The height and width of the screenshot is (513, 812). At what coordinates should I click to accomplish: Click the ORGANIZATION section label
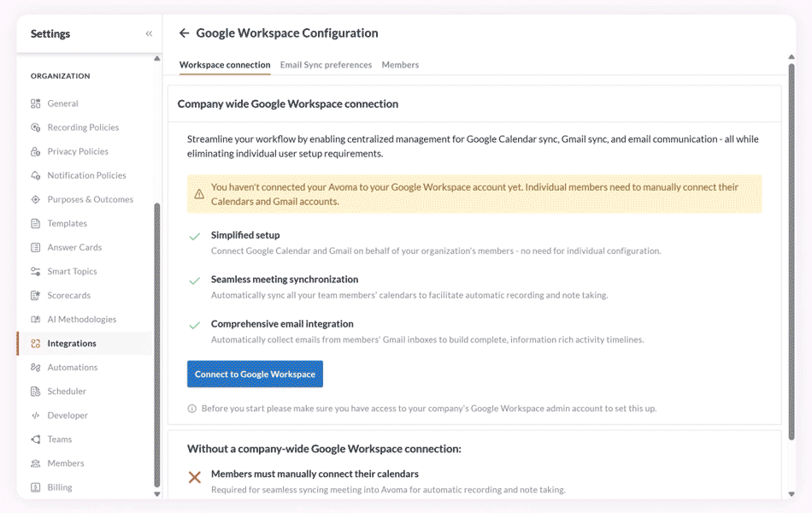(60, 76)
